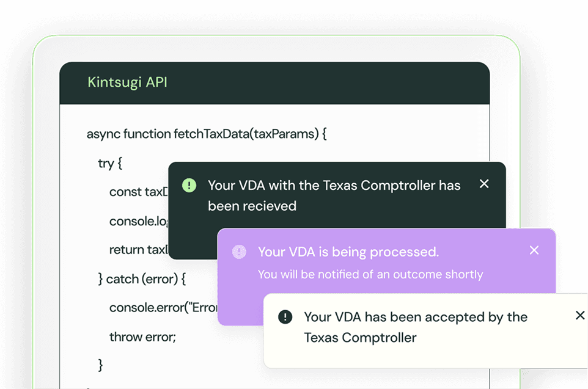Click the console.error code line
The height and width of the screenshot is (389, 588).
tap(163, 308)
